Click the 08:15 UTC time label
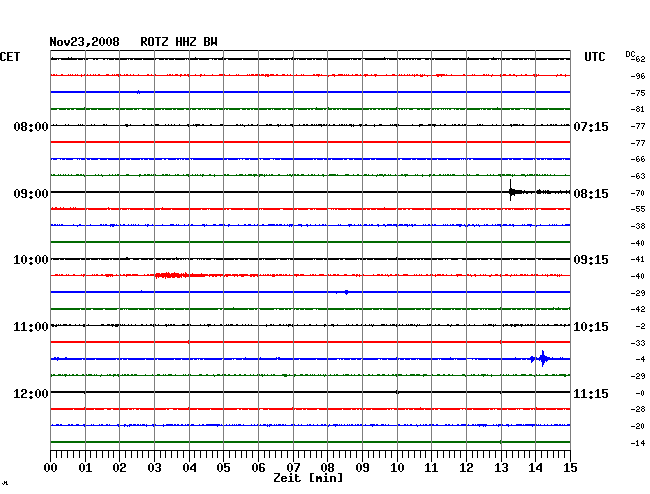The width and height of the screenshot is (650, 494). 591,194
